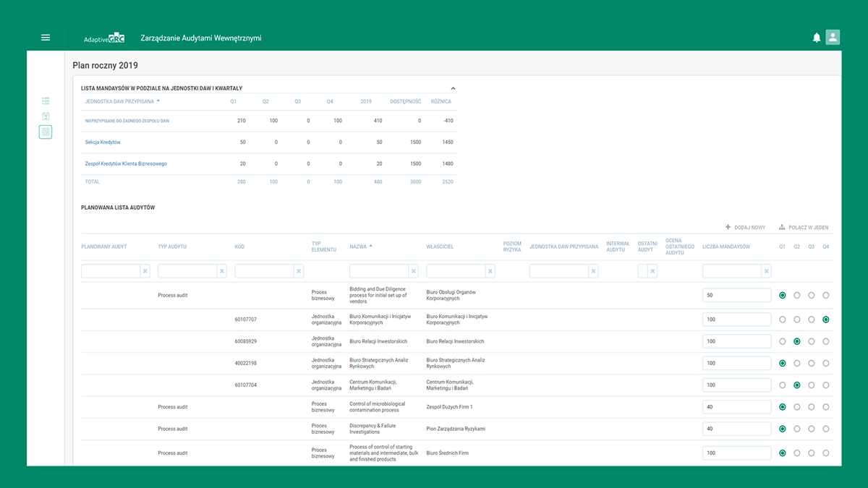
Task: Select Q4 for Bidding and Due Diligence row
Action: point(825,295)
